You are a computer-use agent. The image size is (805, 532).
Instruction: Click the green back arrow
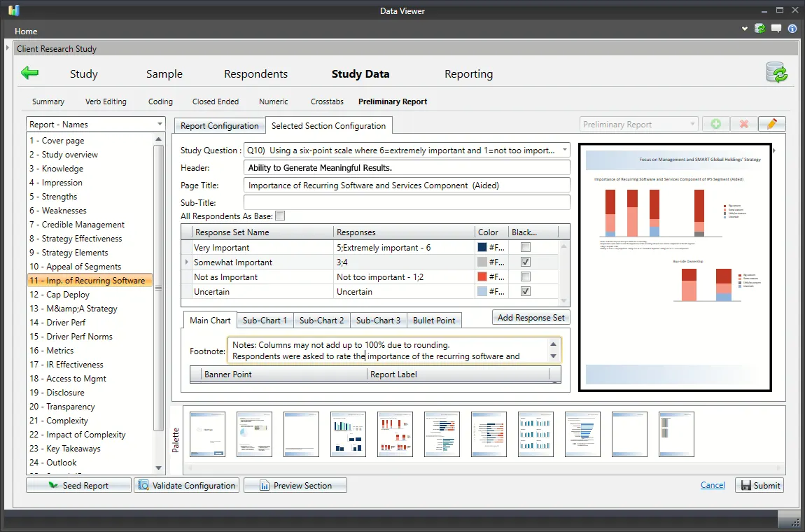click(x=30, y=73)
